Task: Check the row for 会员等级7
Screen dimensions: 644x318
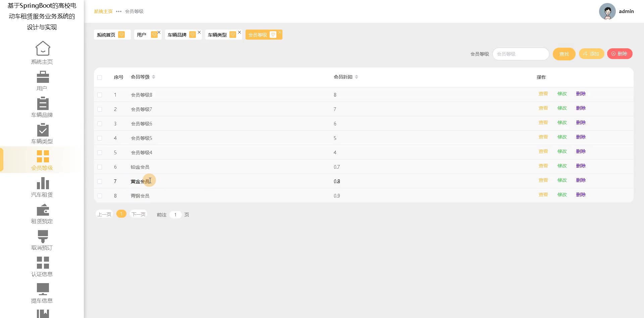Action: pyautogui.click(x=100, y=109)
